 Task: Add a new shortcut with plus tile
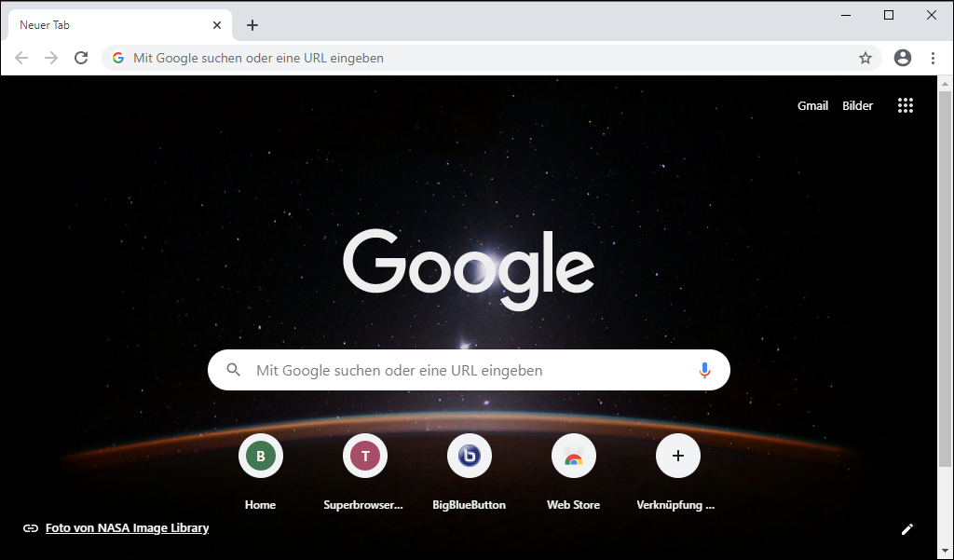[678, 457]
